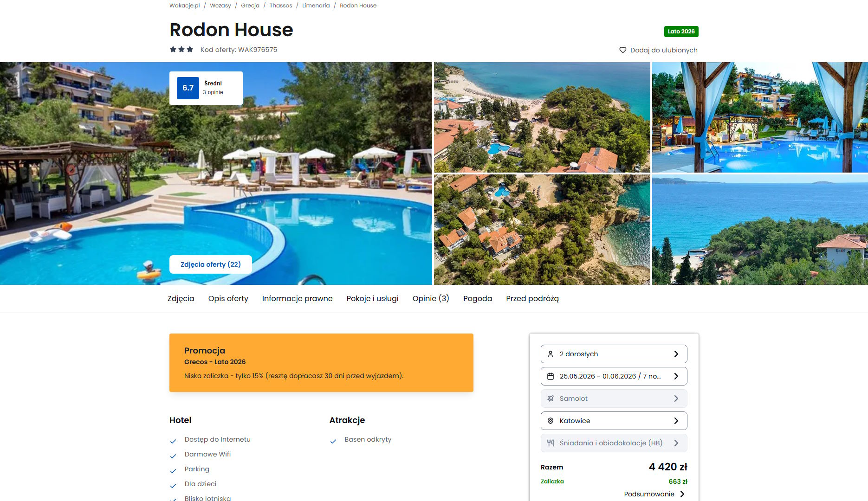Go to the Pokoje i usługi tab
The height and width of the screenshot is (501, 868).
pos(373,299)
